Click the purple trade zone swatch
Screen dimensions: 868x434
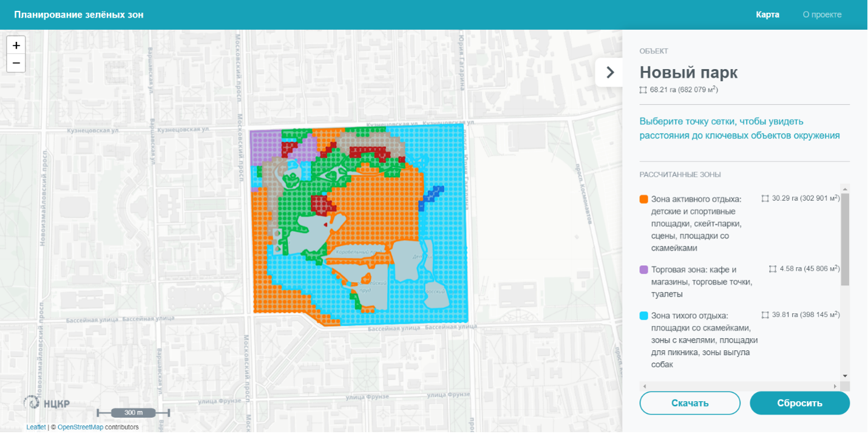pos(644,270)
